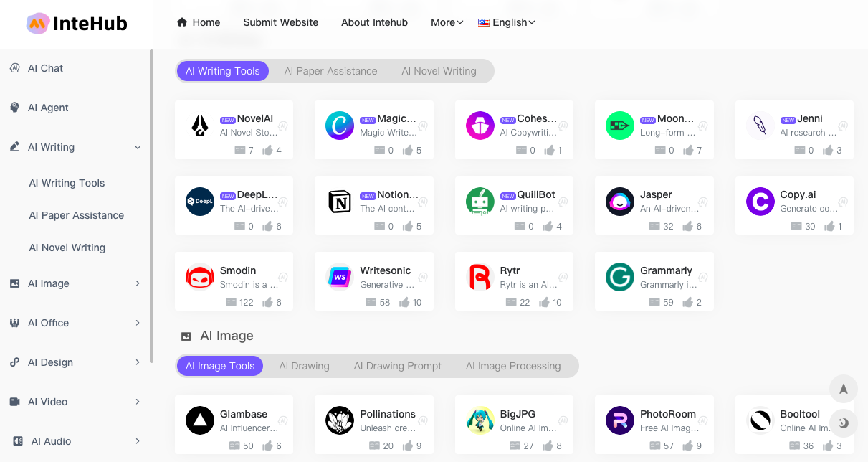Open the About Intehub page

374,22
